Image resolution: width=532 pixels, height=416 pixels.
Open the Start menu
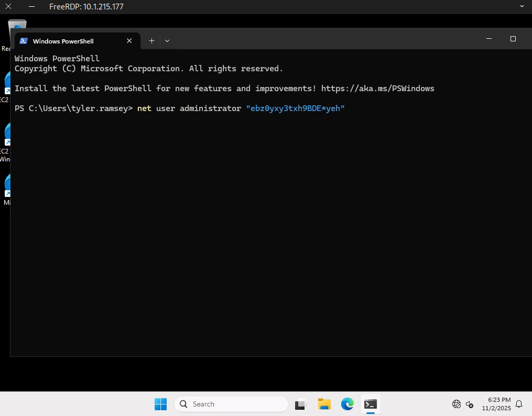(160, 404)
